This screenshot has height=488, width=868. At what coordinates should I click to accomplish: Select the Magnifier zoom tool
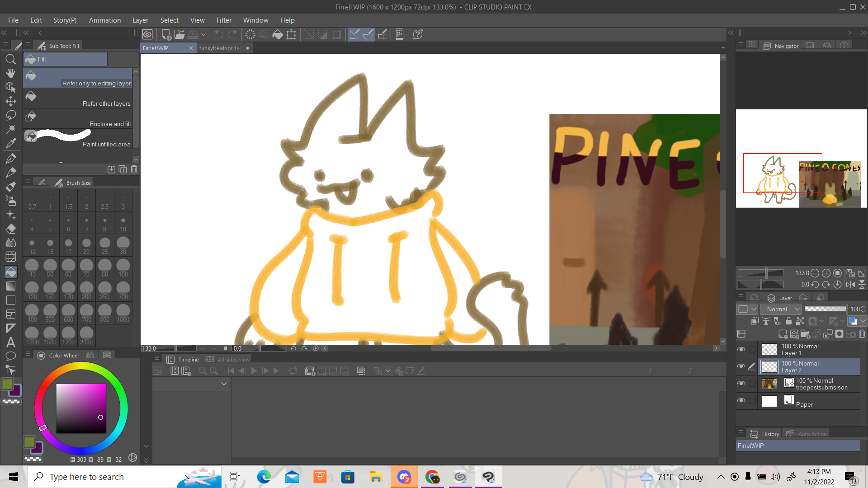click(x=11, y=59)
